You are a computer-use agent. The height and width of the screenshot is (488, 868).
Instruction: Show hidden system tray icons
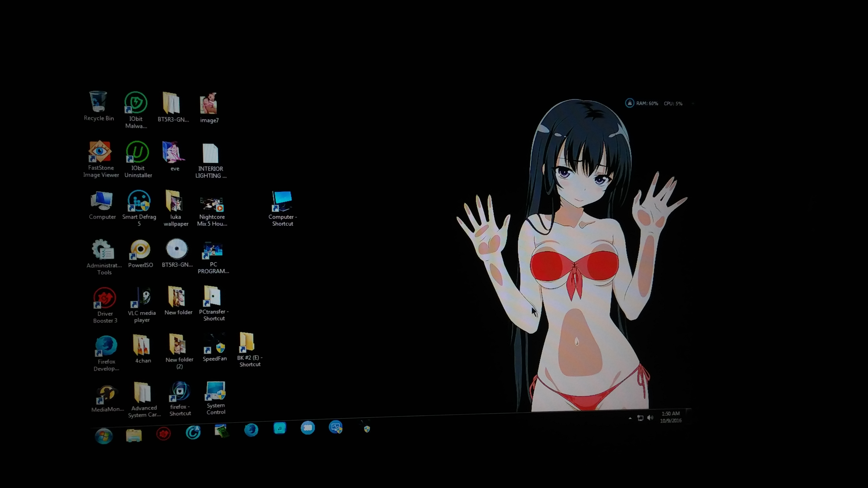tap(630, 418)
